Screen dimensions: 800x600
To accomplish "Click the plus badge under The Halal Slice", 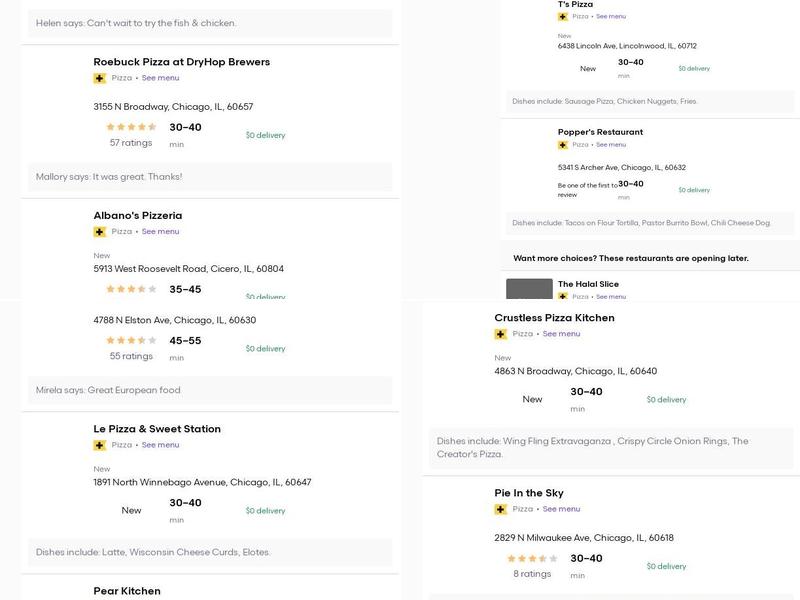I will pos(563,296).
